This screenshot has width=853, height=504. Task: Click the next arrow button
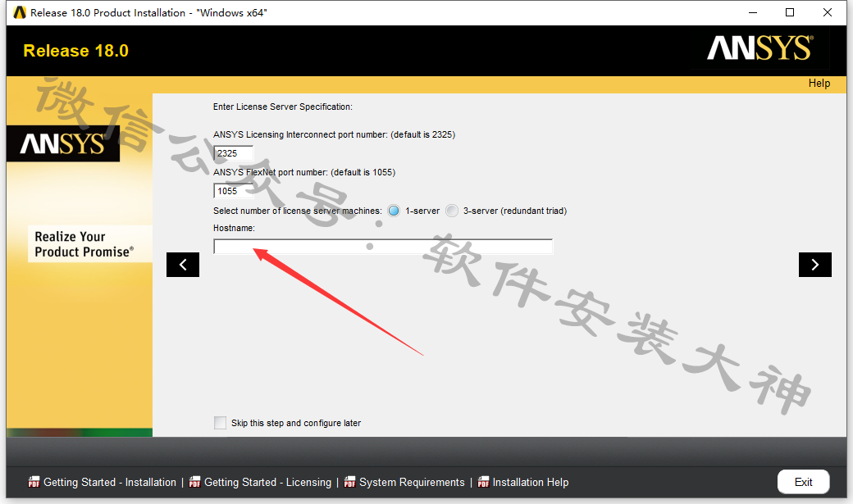point(814,265)
